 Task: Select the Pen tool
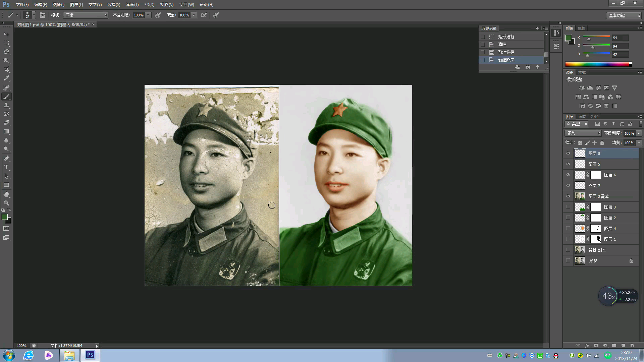(x=6, y=159)
